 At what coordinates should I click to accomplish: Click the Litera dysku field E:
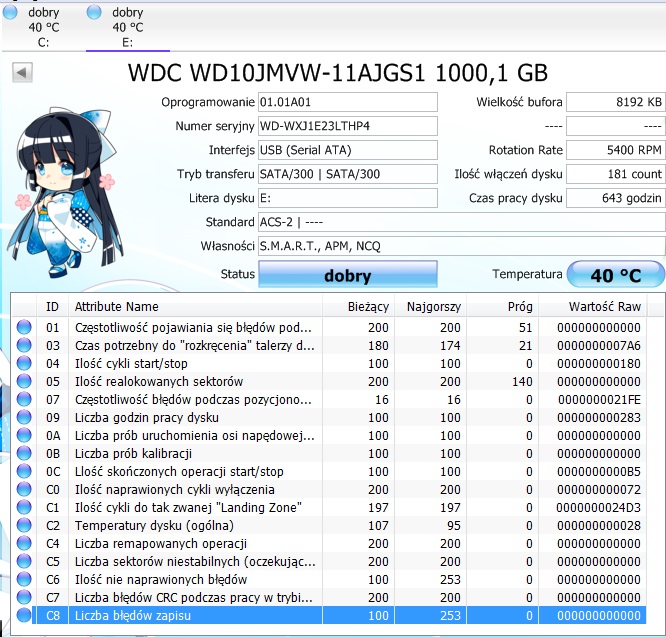(x=348, y=198)
